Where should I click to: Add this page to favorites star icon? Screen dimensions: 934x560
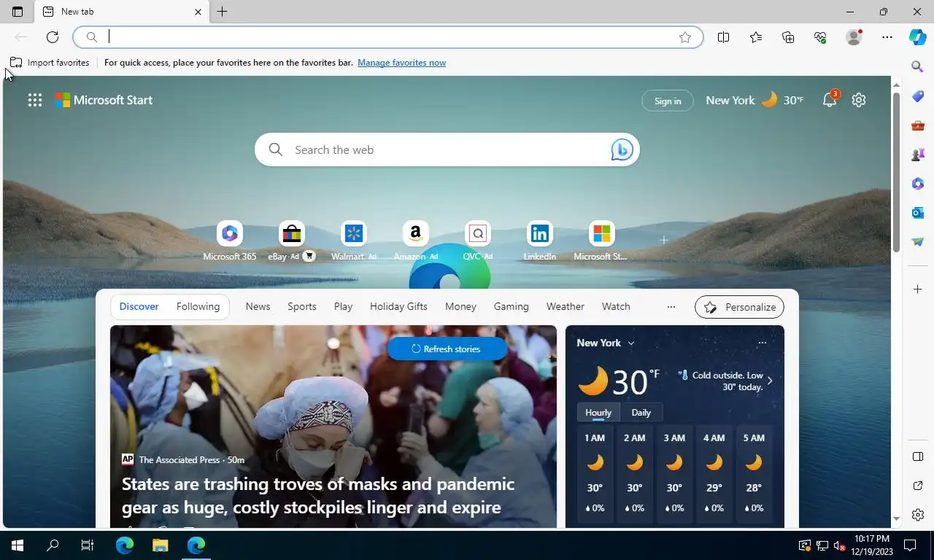click(x=685, y=37)
